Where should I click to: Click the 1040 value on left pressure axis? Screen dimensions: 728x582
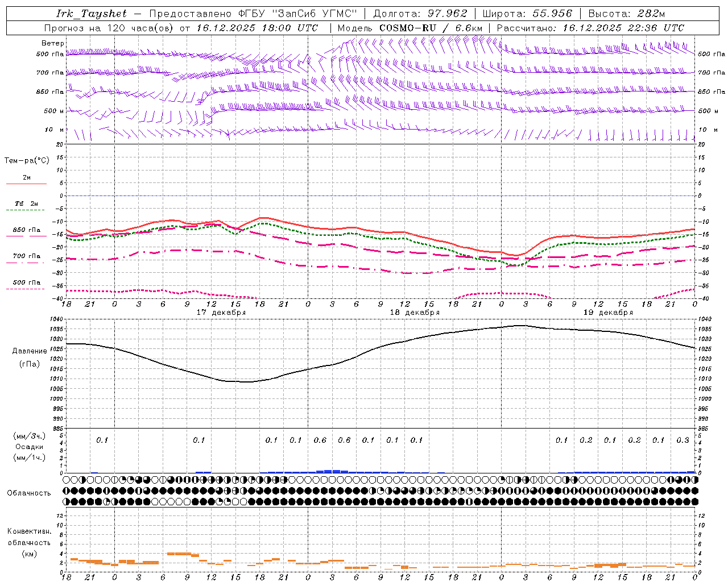point(57,319)
